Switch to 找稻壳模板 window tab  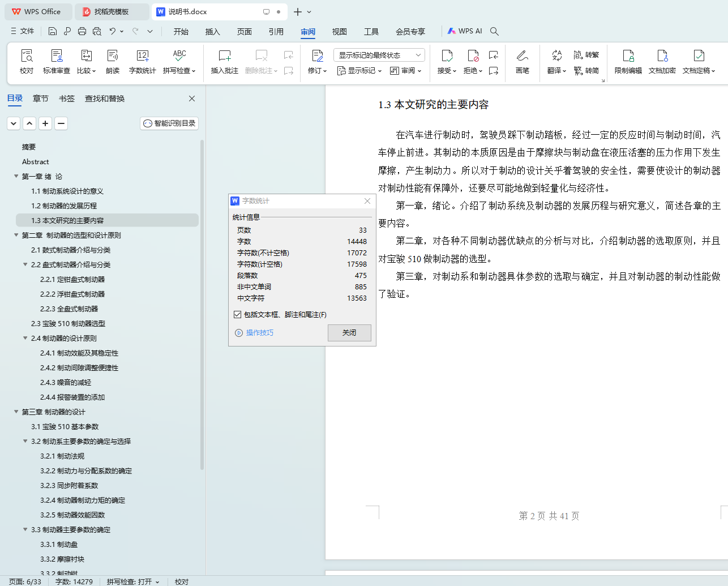[x=112, y=12]
